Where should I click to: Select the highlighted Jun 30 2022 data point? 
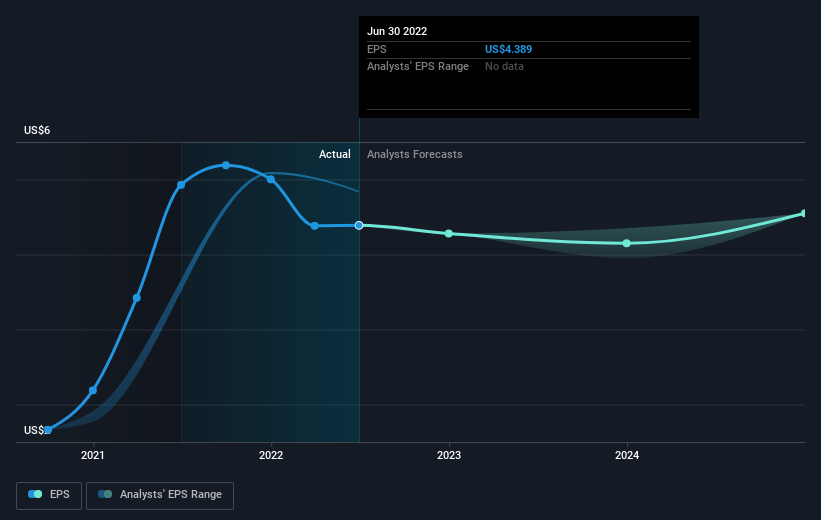[359, 225]
